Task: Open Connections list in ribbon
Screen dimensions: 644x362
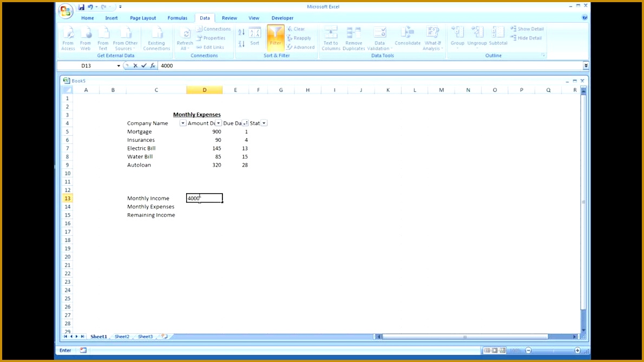Action: 214,29
